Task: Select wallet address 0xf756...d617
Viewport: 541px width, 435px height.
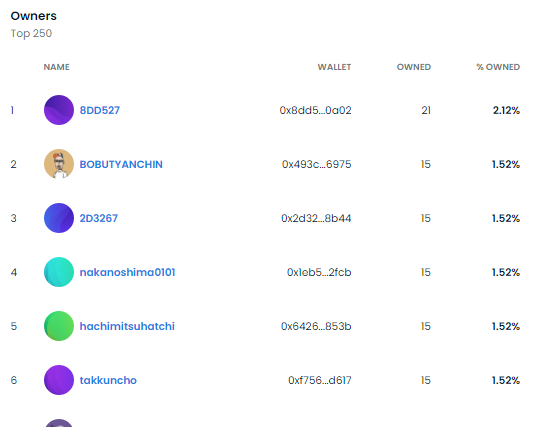Action: click(x=319, y=380)
